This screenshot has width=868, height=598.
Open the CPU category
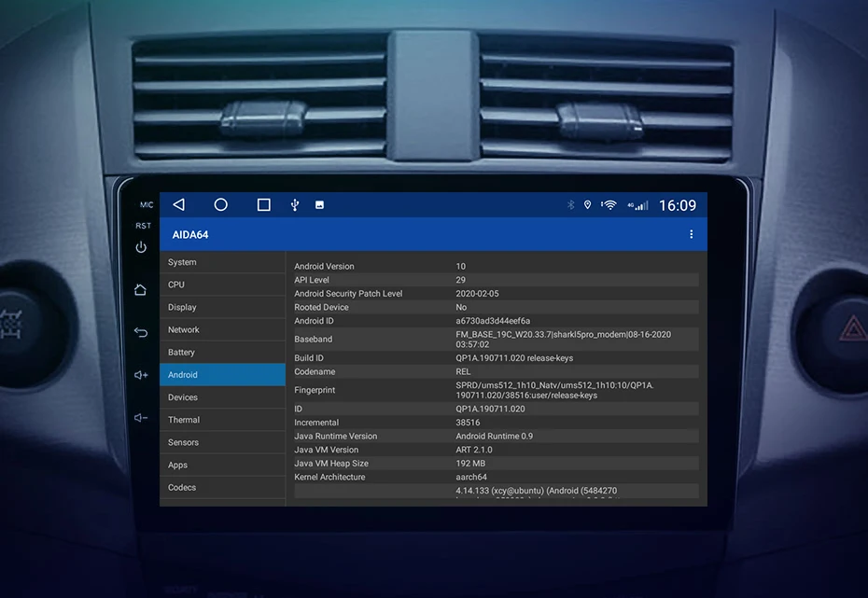tap(222, 285)
